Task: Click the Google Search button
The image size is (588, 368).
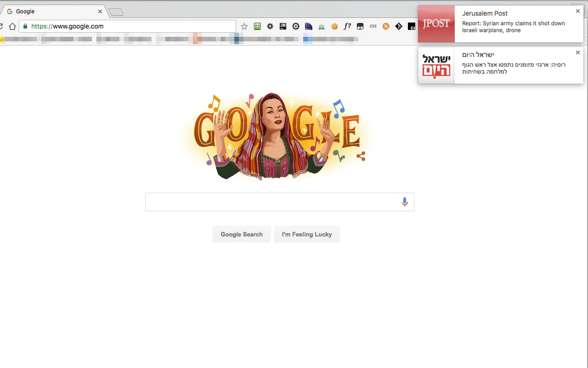Action: (x=242, y=234)
